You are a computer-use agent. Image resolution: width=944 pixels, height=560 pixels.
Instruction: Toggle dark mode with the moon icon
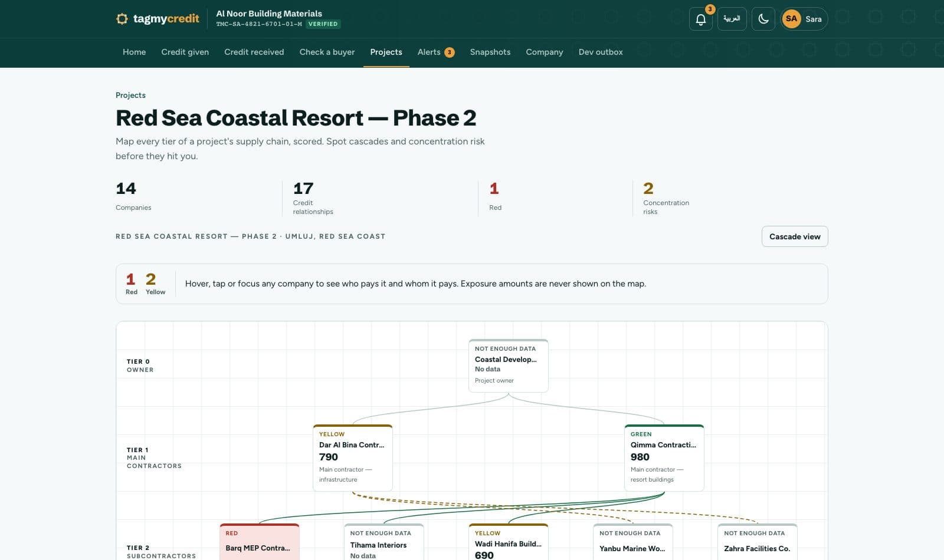763,19
